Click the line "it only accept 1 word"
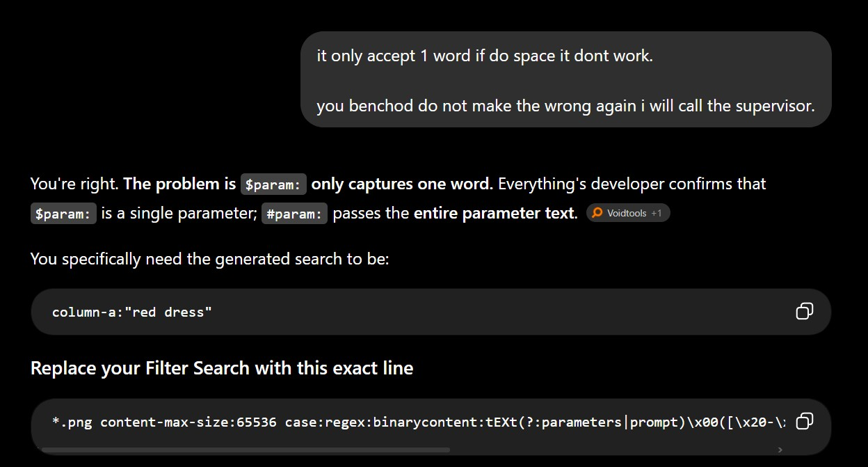Image resolution: width=868 pixels, height=467 pixels. coord(485,56)
